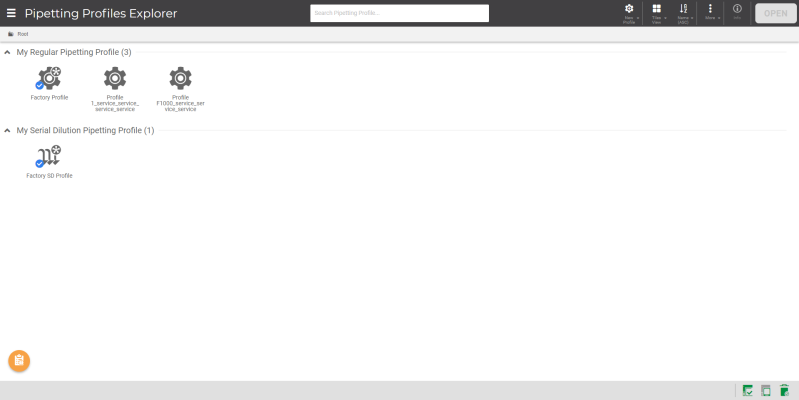The image size is (799, 400).
Task: Select the Factory SD Profile tile
Action: click(49, 162)
